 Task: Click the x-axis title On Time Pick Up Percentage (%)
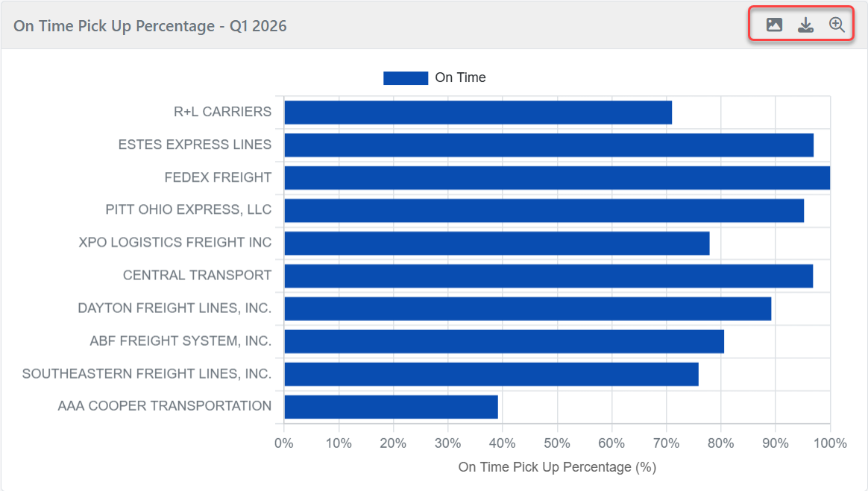(556, 467)
